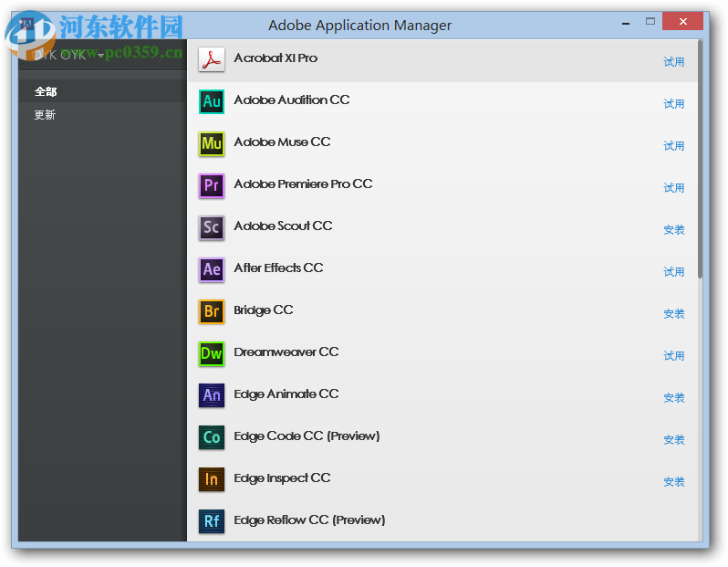The image size is (728, 567).
Task: Maximize the Adobe Application Manager window
Action: 650,21
